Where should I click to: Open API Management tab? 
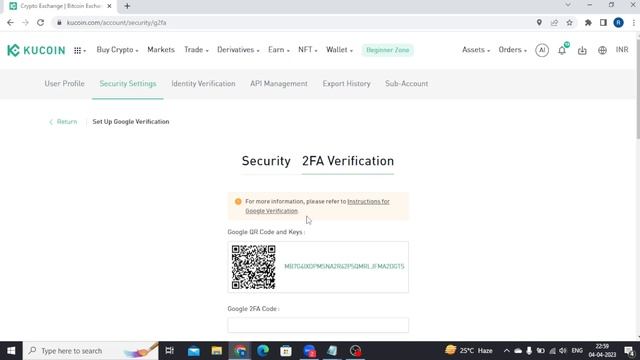tap(279, 84)
